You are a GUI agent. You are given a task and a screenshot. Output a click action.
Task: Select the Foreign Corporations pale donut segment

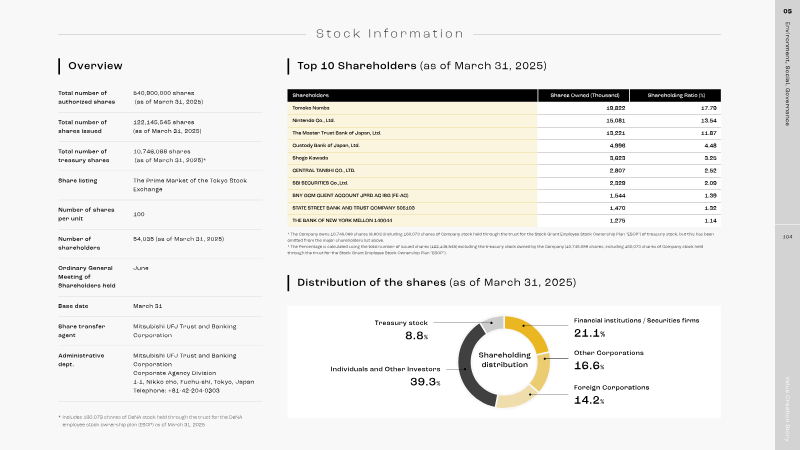[x=518, y=398]
